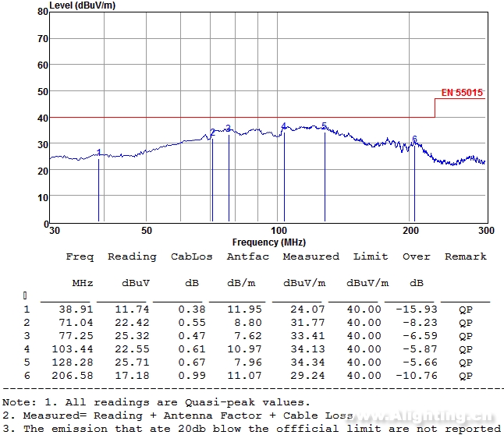Click the QP remark in row 6
This screenshot has width=504, height=435.
466,377
